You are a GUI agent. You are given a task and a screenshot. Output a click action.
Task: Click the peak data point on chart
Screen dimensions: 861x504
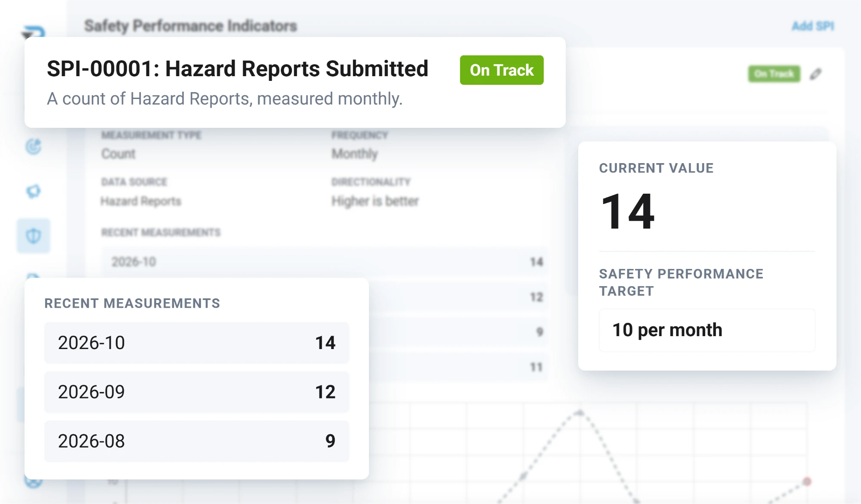(x=580, y=413)
